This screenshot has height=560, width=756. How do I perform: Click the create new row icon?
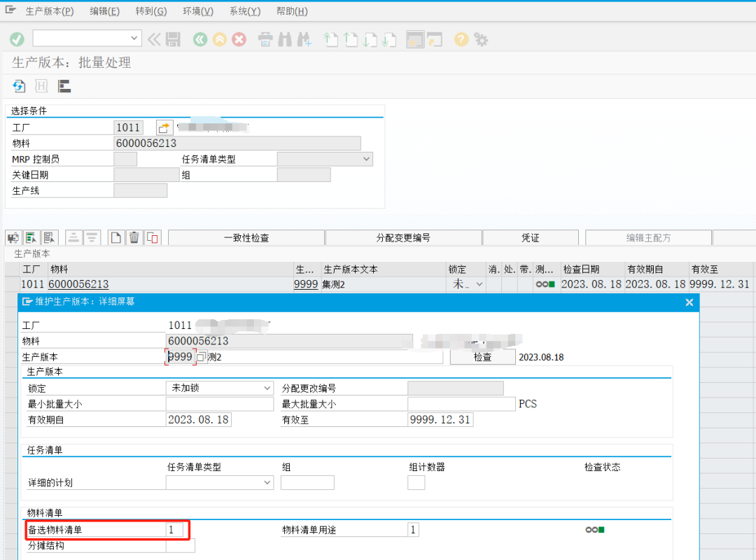pyautogui.click(x=115, y=237)
